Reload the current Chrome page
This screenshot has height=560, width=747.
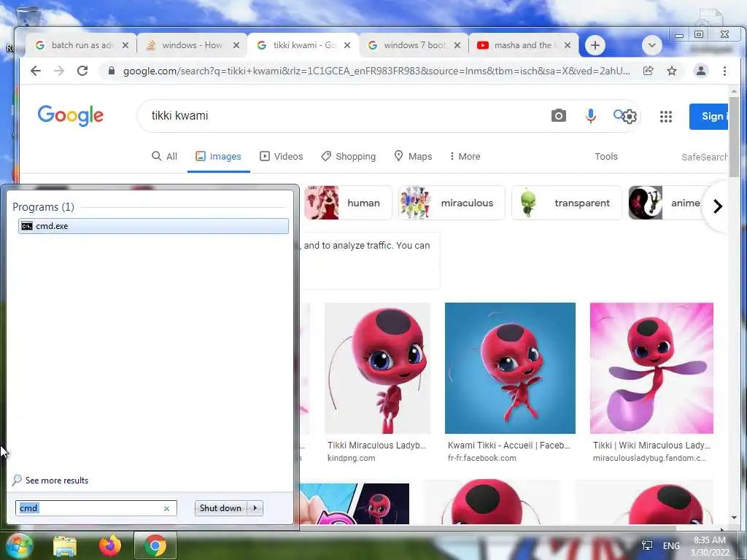pyautogui.click(x=82, y=71)
